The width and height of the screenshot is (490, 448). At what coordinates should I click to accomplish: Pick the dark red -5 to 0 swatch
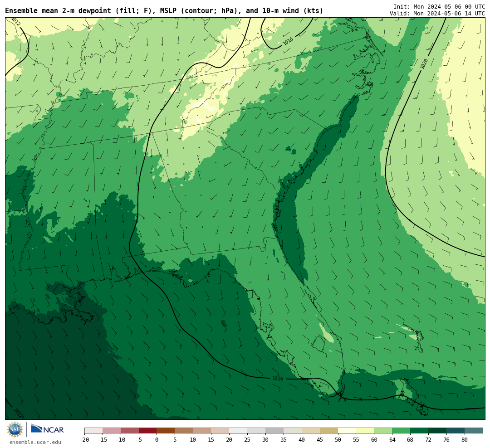147,431
